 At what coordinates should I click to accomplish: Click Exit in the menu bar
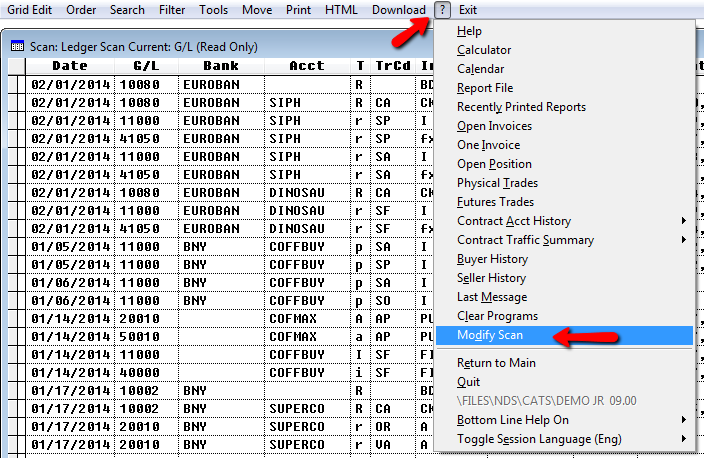467,10
